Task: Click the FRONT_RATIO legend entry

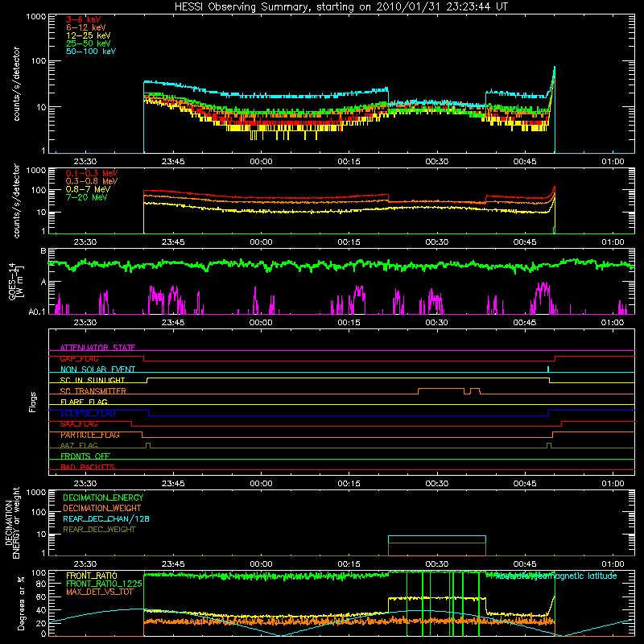Action: pos(92,576)
